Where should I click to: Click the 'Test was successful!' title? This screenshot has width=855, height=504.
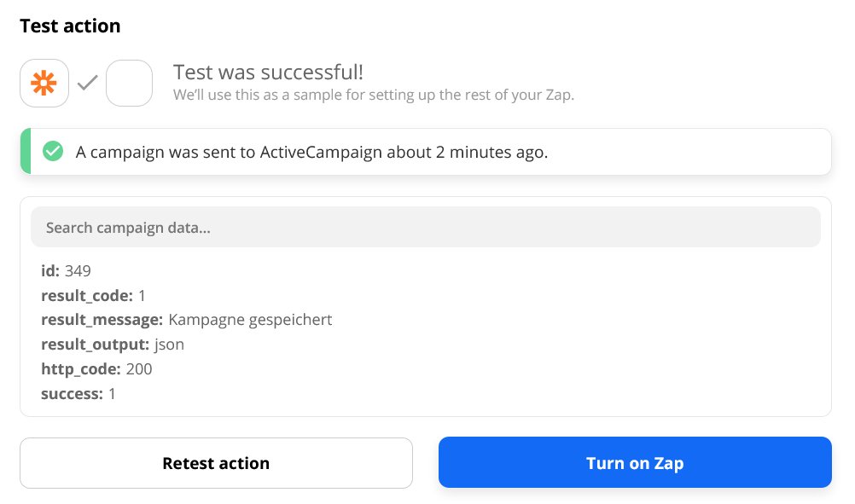(268, 72)
